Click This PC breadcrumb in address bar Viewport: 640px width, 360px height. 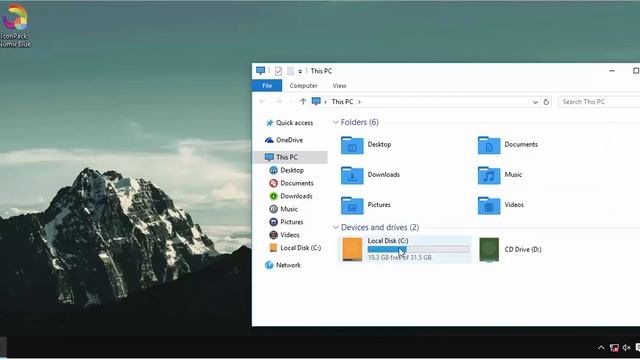(342, 102)
